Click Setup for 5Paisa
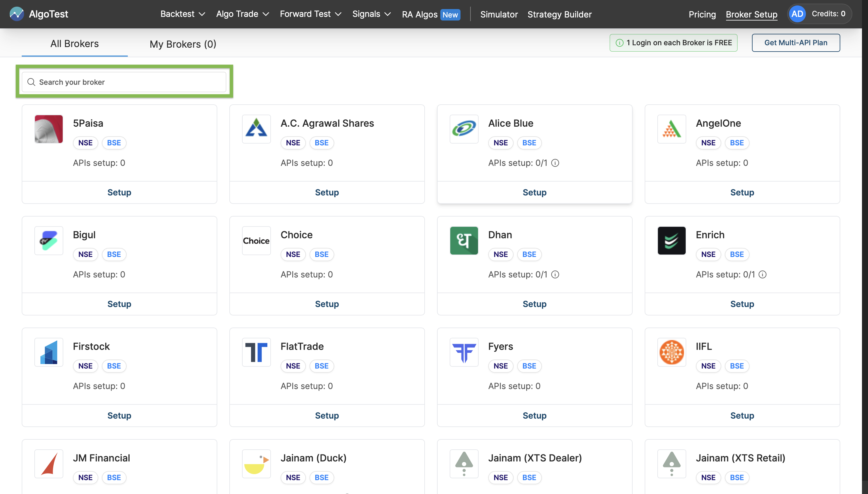This screenshot has width=868, height=494. pos(119,192)
